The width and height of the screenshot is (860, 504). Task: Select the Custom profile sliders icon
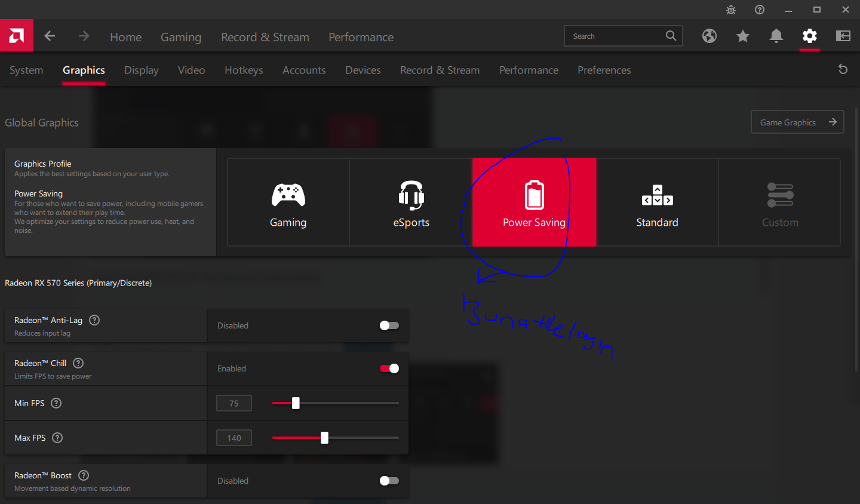pyautogui.click(x=781, y=195)
